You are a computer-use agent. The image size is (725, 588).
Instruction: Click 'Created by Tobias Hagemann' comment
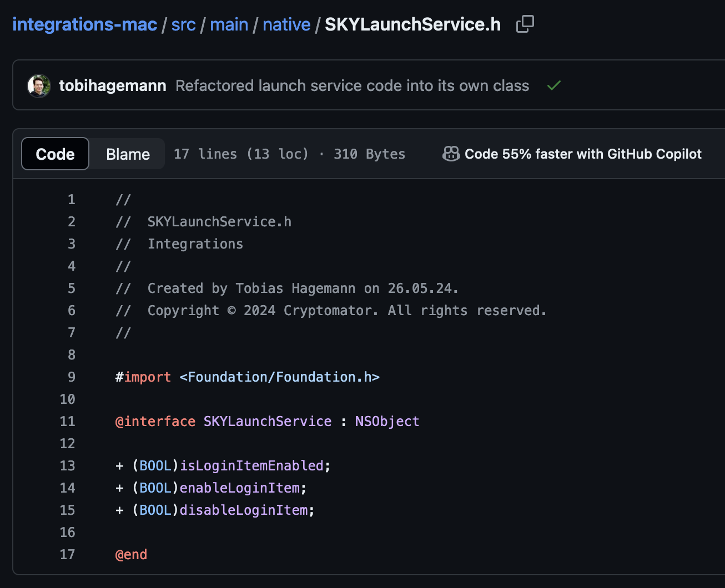click(251, 288)
